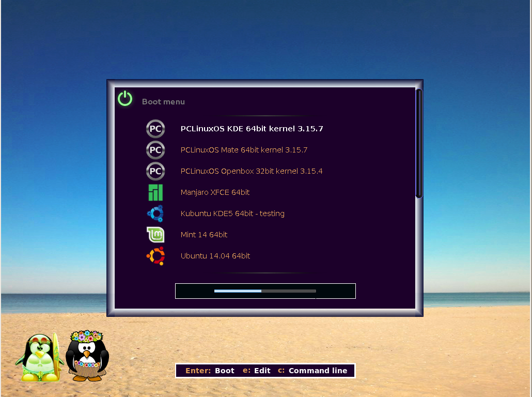Image resolution: width=532 pixels, height=397 pixels.
Task: Click the boot menu vertical scrollbar
Action: 419,143
